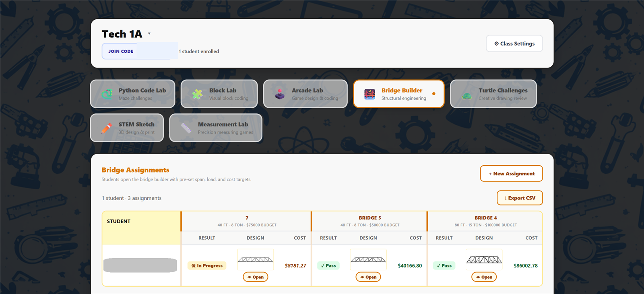Open the design for assignment 7
The width and height of the screenshot is (644, 294).
click(256, 277)
